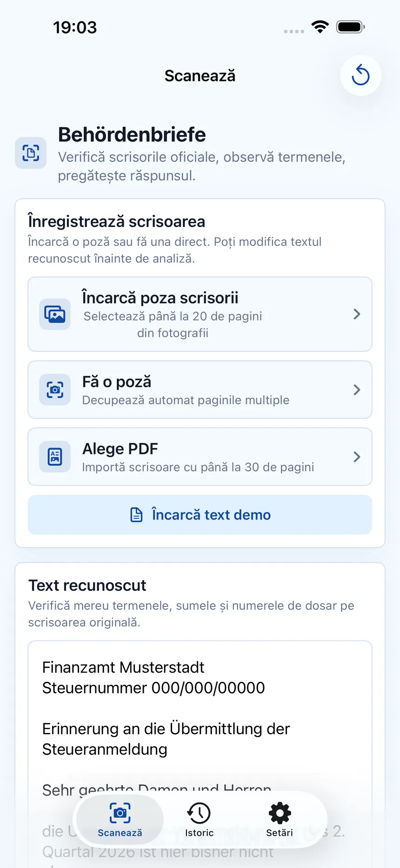The height and width of the screenshot is (868, 400).
Task: Open chevron next to Fă o poză
Action: (357, 390)
